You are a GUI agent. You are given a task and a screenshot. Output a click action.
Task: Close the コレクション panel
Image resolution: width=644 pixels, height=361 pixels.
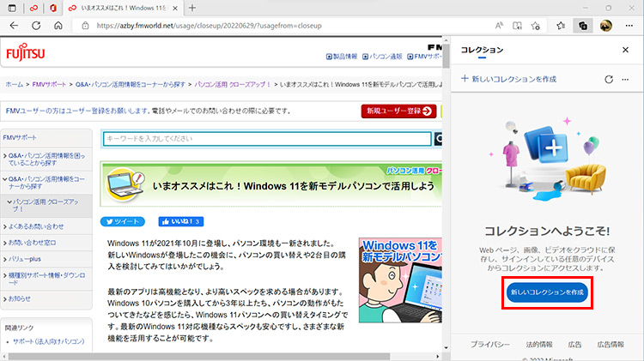pyautogui.click(x=625, y=51)
